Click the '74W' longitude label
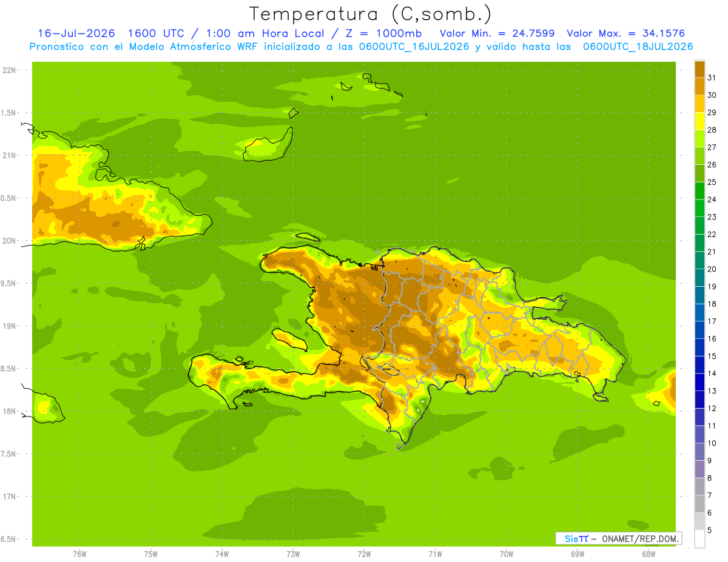 click(221, 554)
